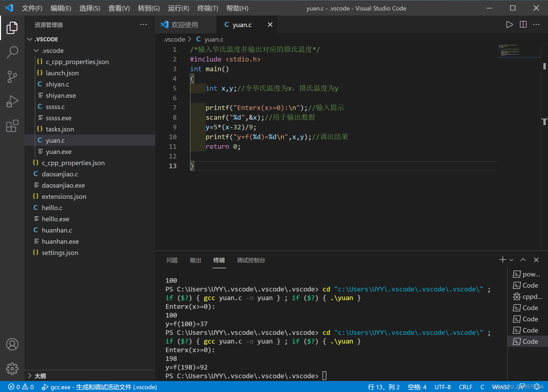Open the new terminal dropdown arrow
The image size is (548, 392).
point(511,260)
